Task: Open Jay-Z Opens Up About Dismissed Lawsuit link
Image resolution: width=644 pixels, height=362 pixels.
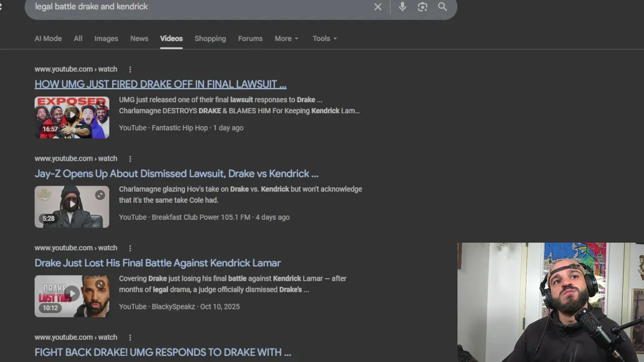Action: click(x=177, y=174)
